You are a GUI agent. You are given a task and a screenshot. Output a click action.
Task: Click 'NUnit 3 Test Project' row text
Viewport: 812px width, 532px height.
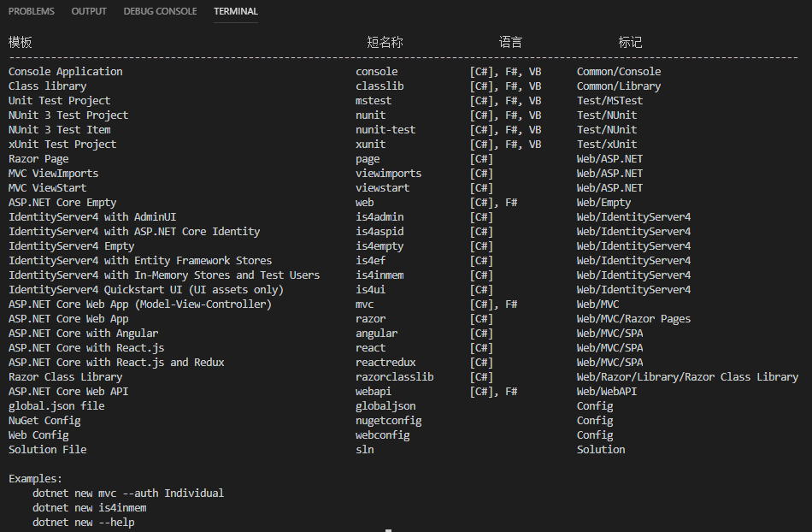click(x=68, y=115)
